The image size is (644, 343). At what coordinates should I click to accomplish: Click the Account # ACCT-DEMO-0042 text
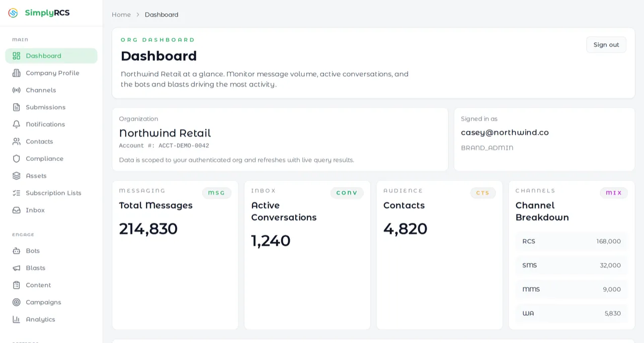click(x=164, y=146)
